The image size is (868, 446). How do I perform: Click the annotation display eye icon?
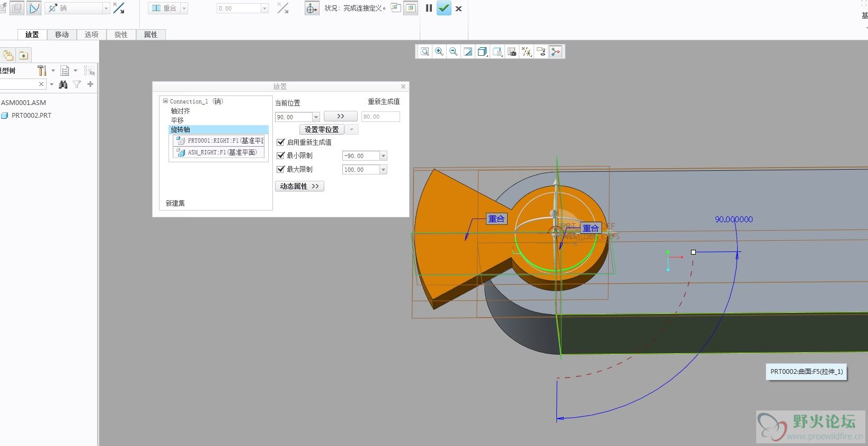(541, 51)
